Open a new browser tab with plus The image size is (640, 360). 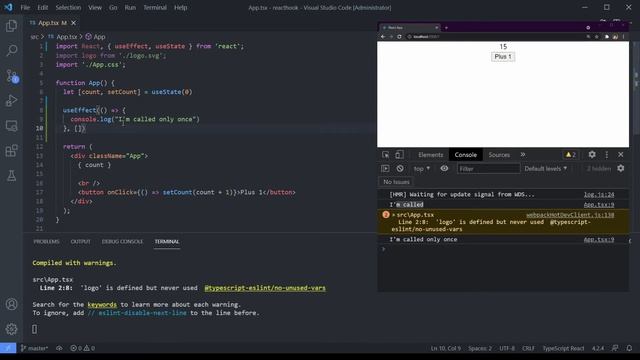point(446,28)
